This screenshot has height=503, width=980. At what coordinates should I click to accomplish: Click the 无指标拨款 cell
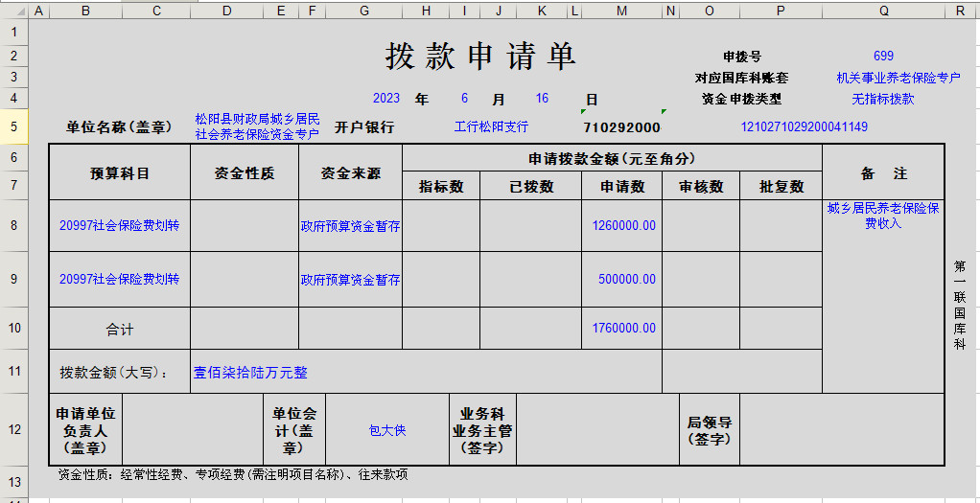click(883, 99)
